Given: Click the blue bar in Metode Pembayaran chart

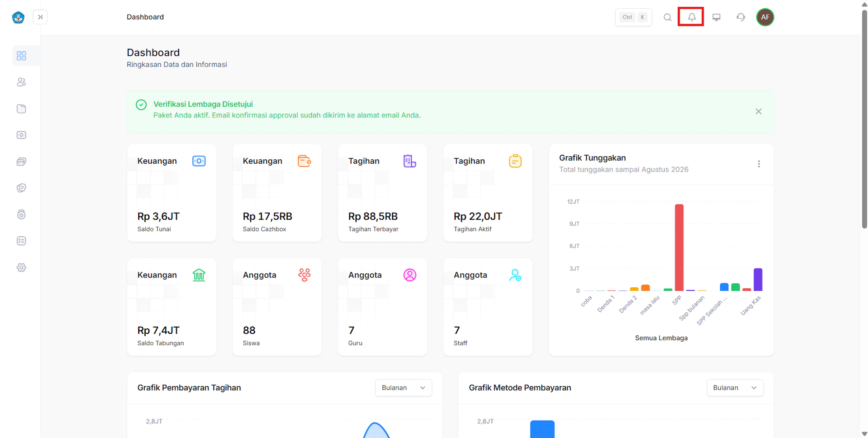Looking at the screenshot, I should coord(542,429).
